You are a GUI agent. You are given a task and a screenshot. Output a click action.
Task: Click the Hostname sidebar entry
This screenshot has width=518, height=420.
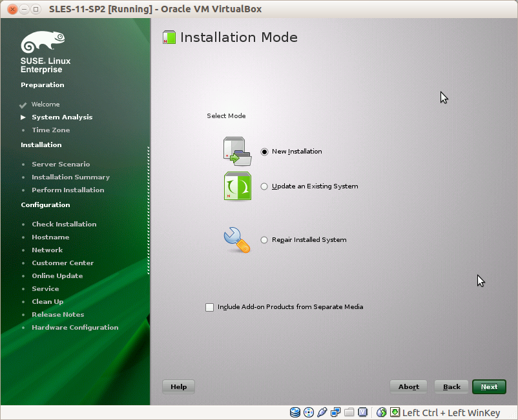(50, 237)
